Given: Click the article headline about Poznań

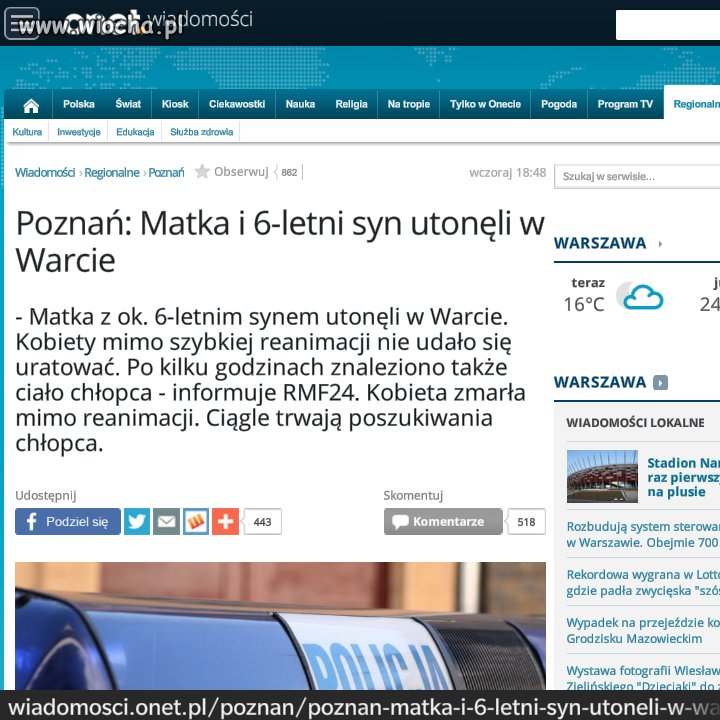Looking at the screenshot, I should pyautogui.click(x=280, y=242).
